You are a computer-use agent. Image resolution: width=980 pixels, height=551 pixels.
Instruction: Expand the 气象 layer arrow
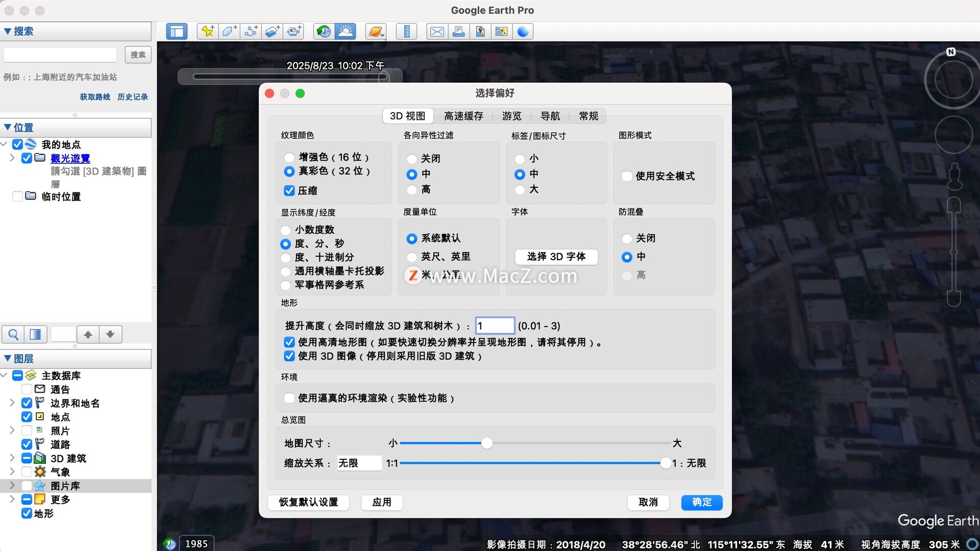pos(12,472)
